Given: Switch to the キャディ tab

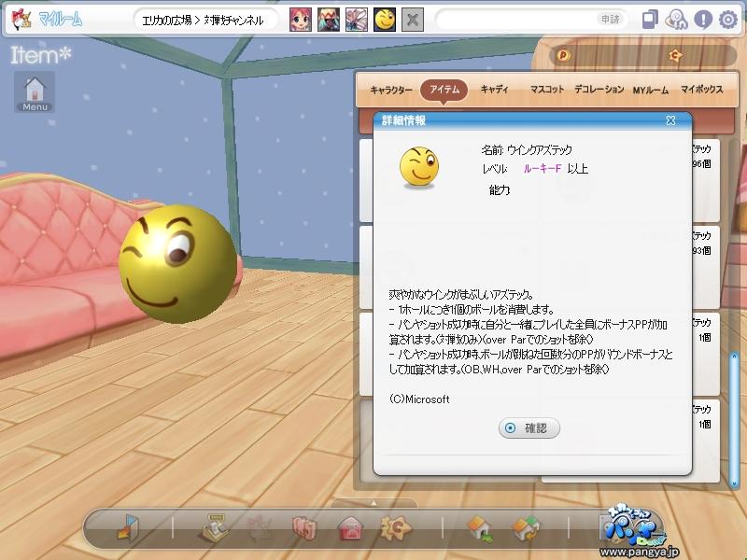Looking at the screenshot, I should click(495, 89).
